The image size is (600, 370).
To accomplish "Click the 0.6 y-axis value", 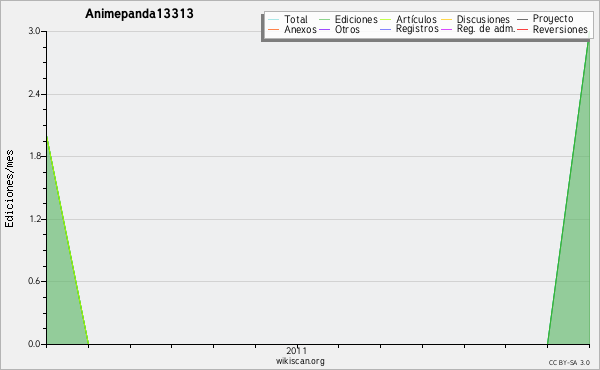I will click(34, 281).
